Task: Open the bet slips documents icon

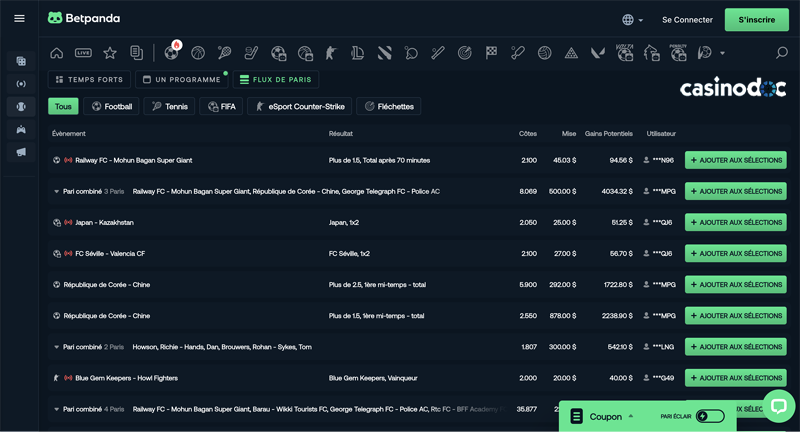Action: (x=136, y=53)
